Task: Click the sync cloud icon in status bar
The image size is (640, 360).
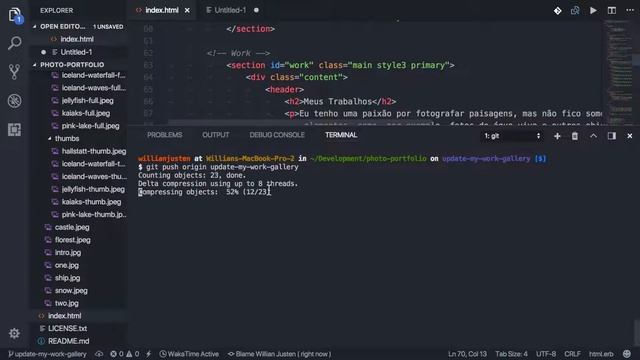Action: pyautogui.click(x=99, y=354)
